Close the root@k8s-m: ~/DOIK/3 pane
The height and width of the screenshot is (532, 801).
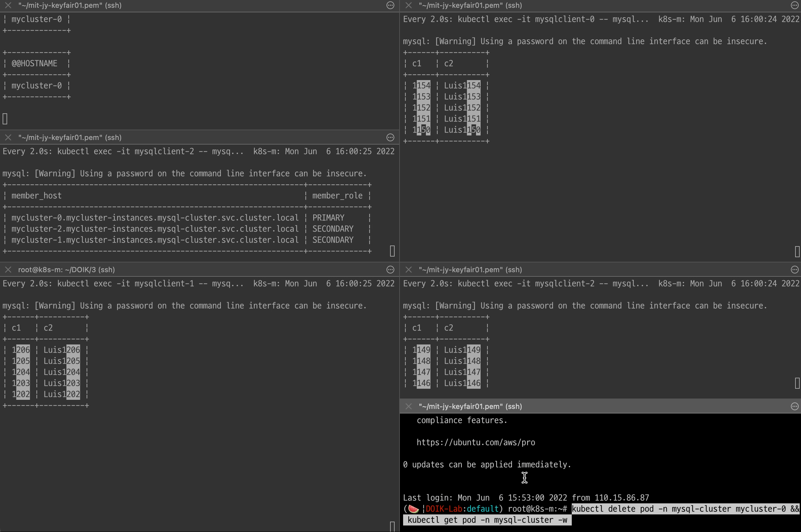8,270
